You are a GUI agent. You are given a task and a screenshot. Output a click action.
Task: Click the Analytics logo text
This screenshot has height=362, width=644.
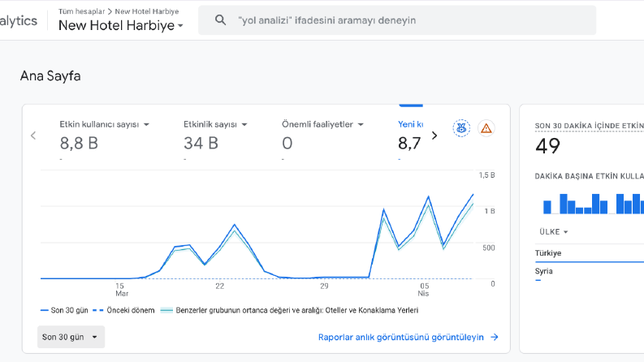(x=19, y=20)
